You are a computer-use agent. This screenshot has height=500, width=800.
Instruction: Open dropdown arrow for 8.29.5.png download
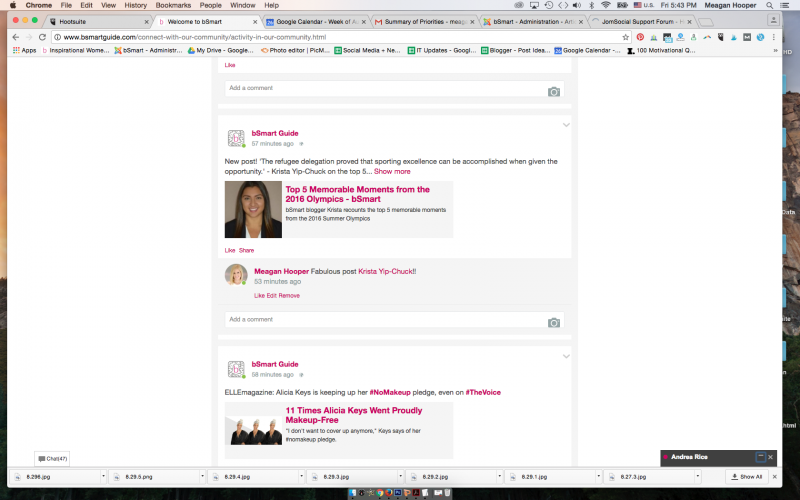(x=202, y=477)
